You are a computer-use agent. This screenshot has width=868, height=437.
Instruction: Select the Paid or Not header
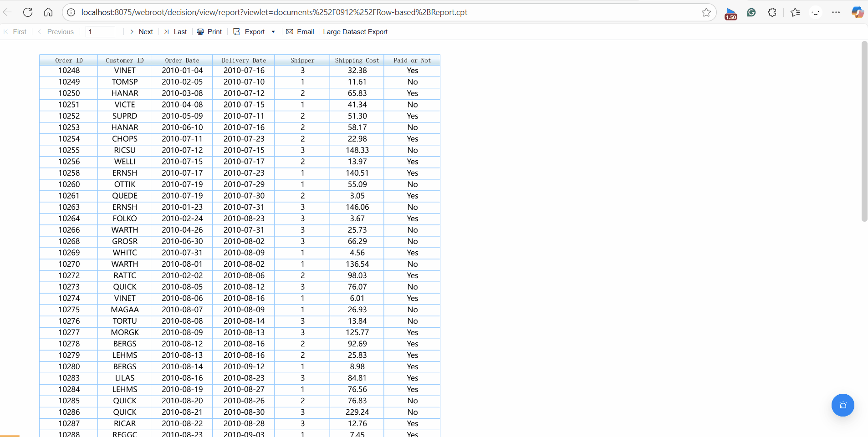(412, 60)
